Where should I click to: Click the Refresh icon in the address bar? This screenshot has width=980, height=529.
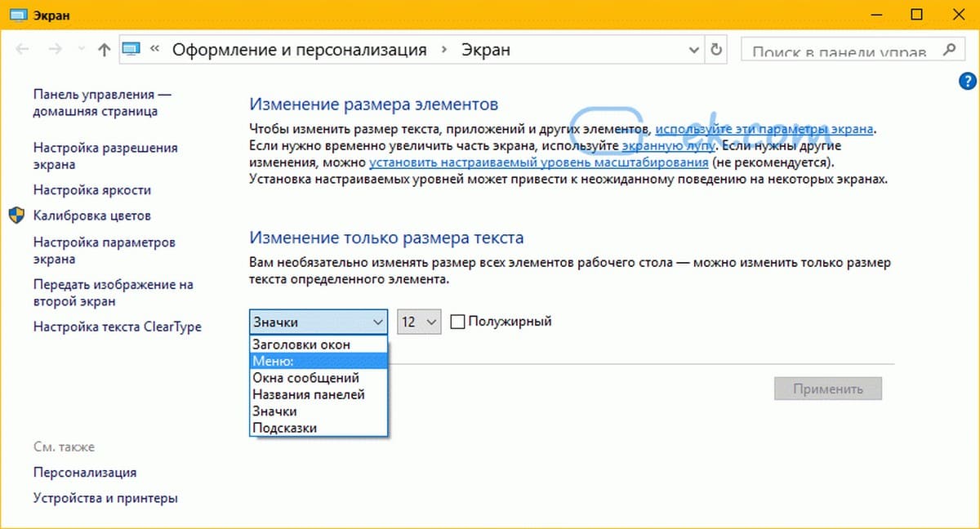click(x=716, y=49)
